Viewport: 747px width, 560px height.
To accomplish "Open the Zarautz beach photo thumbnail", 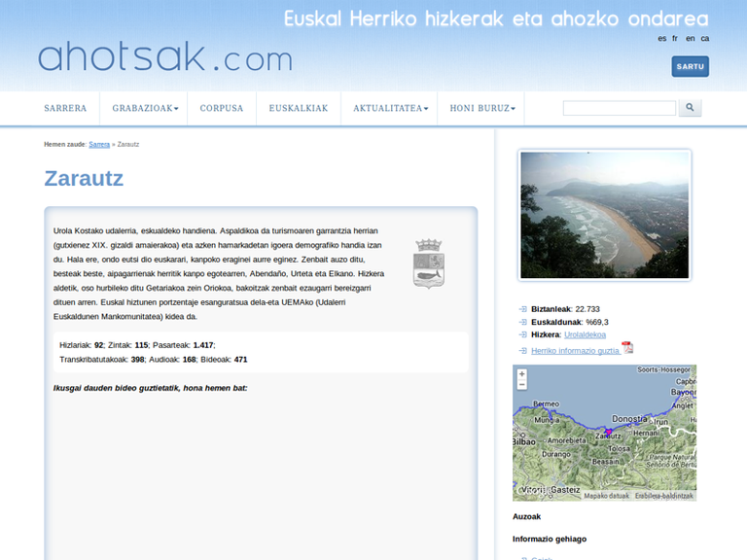I will pyautogui.click(x=604, y=215).
